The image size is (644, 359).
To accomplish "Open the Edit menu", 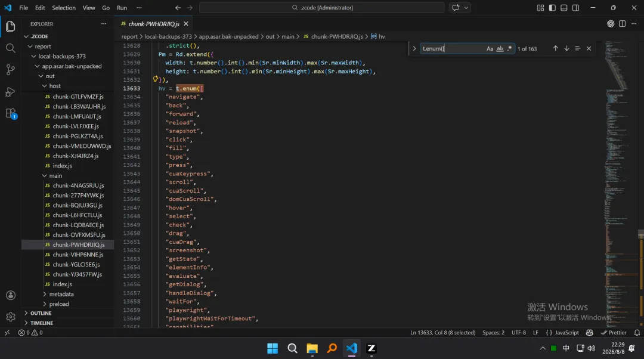I will point(40,7).
